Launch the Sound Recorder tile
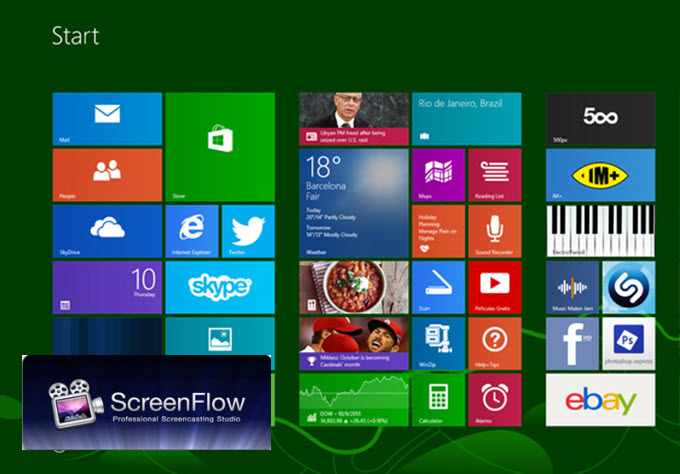The width and height of the screenshot is (680, 474). [495, 231]
